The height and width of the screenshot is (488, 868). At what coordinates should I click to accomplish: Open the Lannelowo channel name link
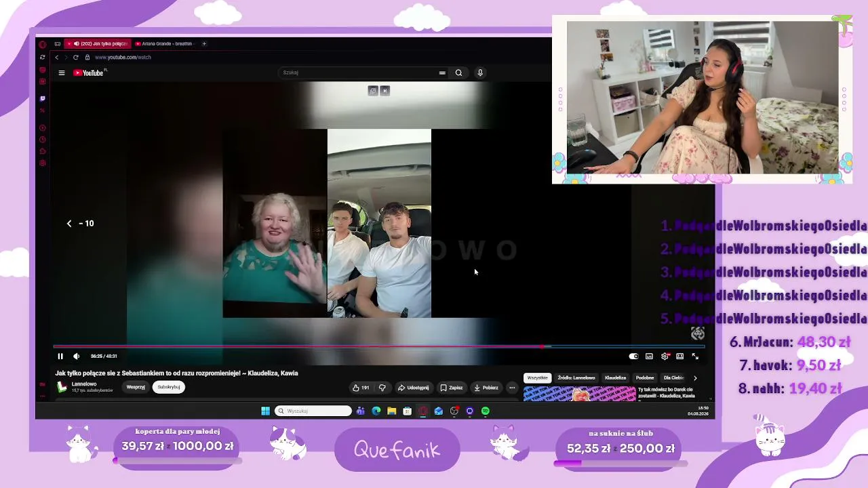pos(83,384)
